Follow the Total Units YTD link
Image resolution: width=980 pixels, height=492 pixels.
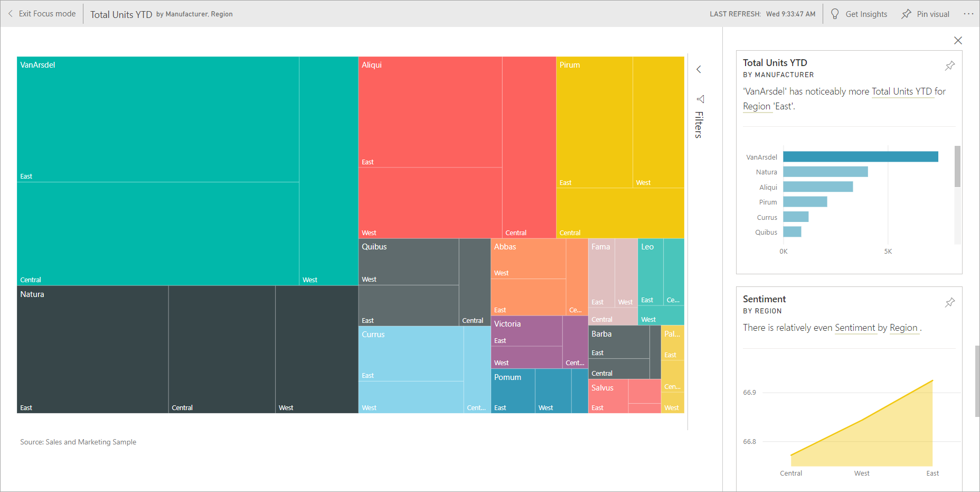(x=903, y=91)
